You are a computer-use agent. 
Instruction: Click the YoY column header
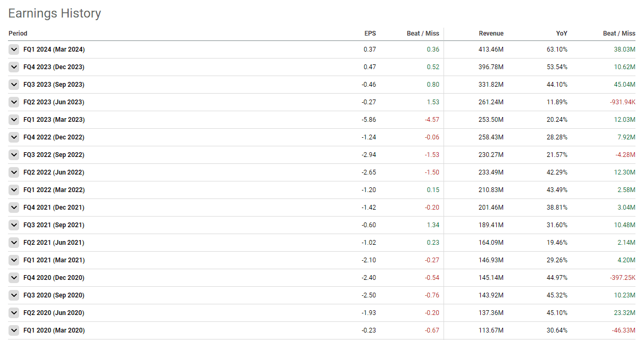562,34
